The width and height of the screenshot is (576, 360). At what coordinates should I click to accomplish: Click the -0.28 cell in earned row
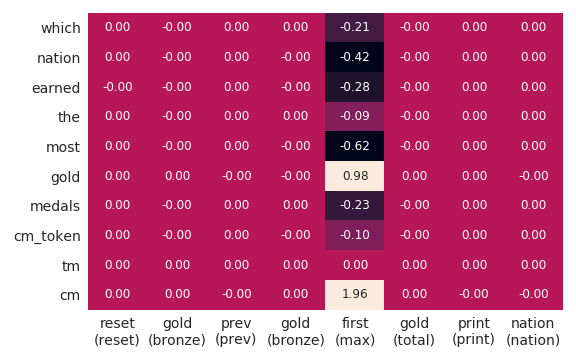[354, 87]
